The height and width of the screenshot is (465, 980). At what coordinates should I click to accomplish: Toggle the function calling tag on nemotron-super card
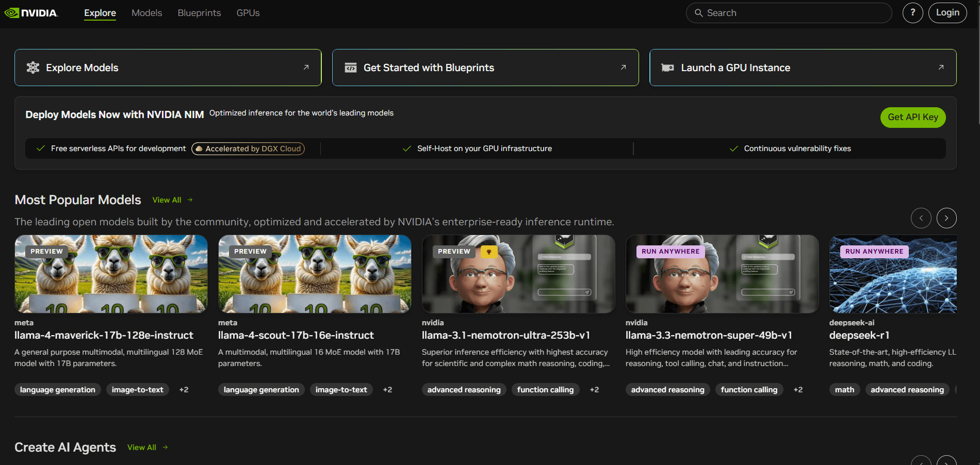pyautogui.click(x=749, y=390)
